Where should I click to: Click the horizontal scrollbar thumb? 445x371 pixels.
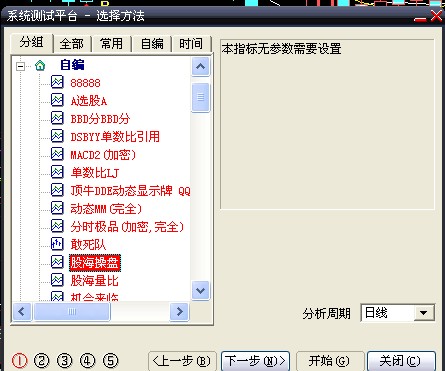72,312
